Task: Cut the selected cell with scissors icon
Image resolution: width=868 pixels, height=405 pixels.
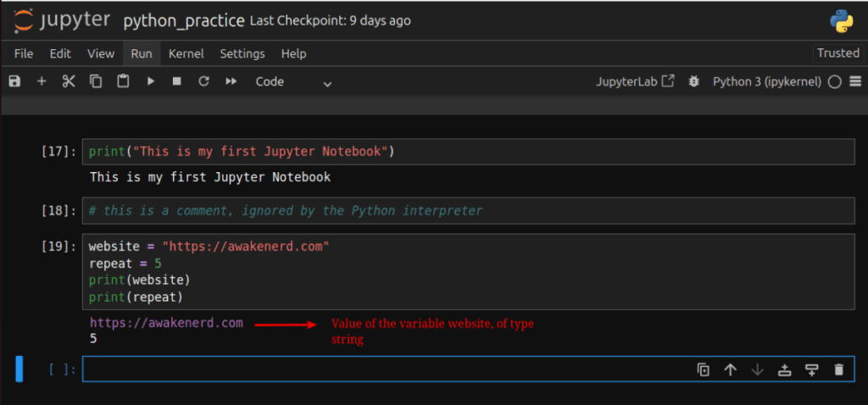Action: (x=69, y=81)
